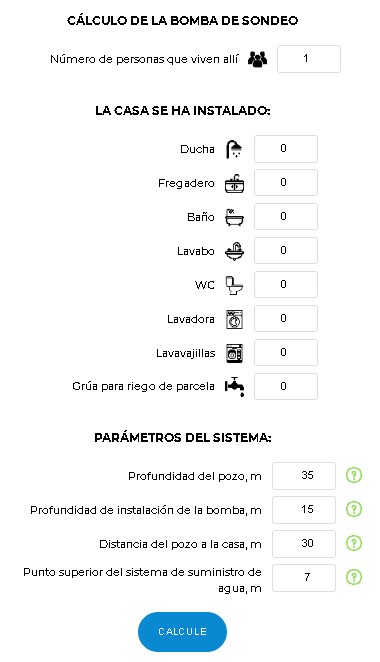Focus the Distancia del pozo a la casa field
The image size is (380, 662).
coord(304,544)
